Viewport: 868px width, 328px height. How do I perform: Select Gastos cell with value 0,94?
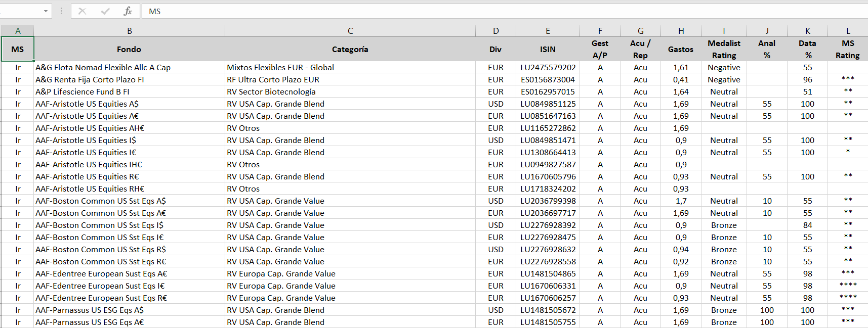click(x=681, y=249)
